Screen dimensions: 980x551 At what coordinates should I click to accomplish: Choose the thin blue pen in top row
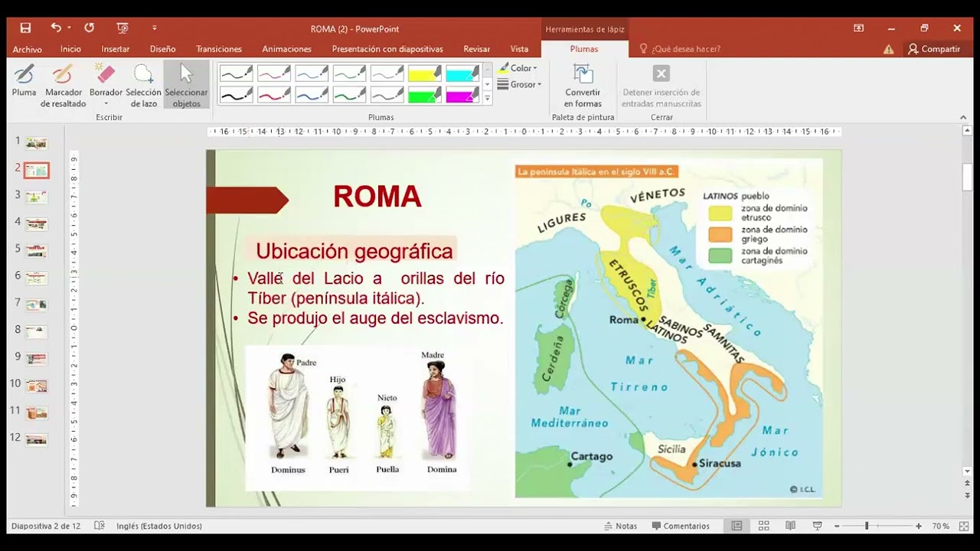(312, 73)
